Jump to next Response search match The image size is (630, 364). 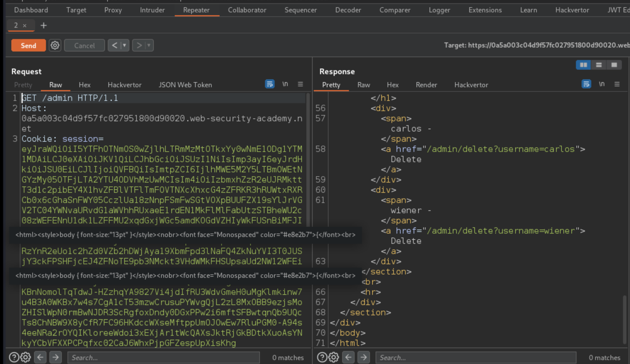click(x=364, y=357)
